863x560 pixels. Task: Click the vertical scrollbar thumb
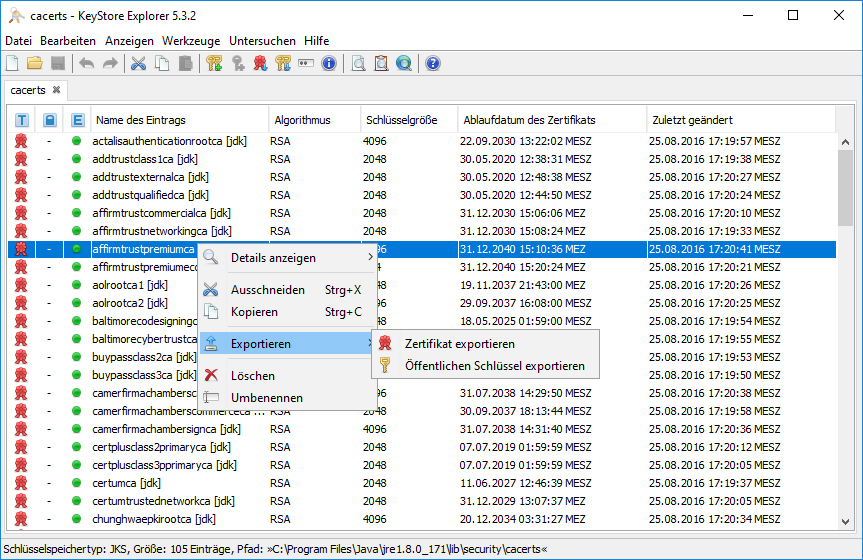(845, 187)
